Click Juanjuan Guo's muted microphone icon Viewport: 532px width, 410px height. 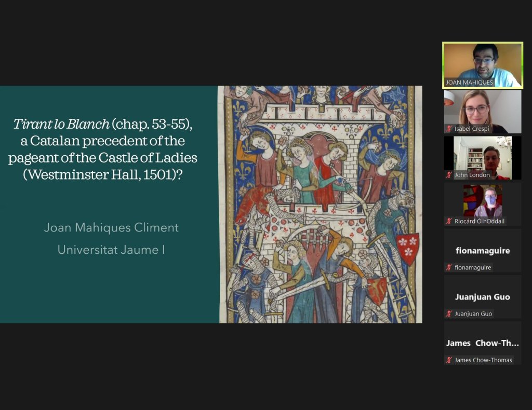pyautogui.click(x=449, y=313)
